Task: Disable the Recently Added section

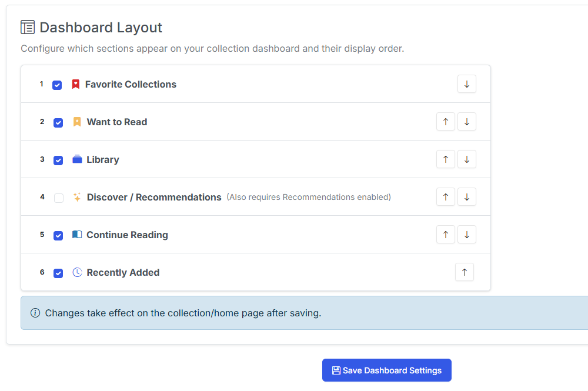Action: (x=57, y=273)
